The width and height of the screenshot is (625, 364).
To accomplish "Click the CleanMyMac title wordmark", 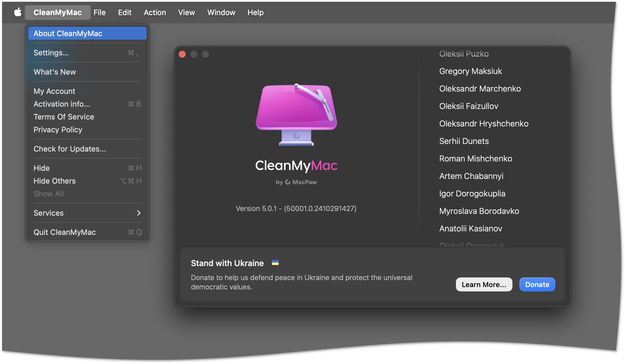I will [296, 166].
